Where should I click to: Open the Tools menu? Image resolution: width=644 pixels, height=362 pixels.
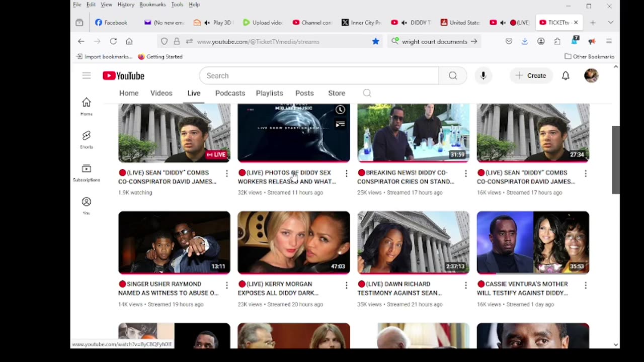[177, 5]
